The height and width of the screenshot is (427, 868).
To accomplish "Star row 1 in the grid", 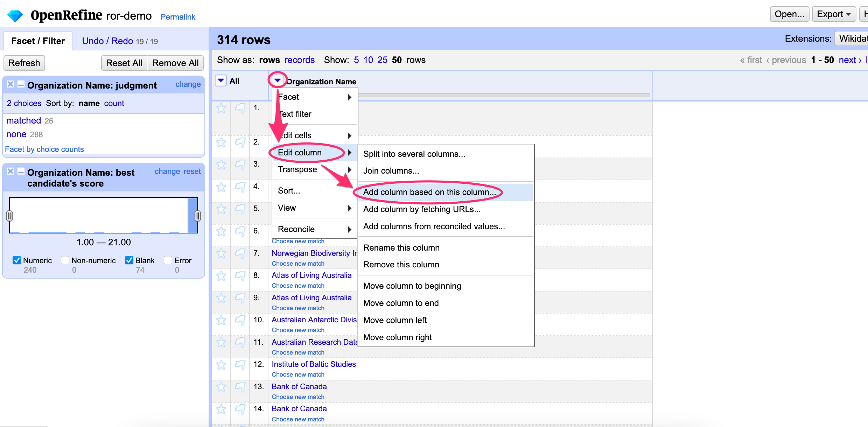I will click(221, 108).
